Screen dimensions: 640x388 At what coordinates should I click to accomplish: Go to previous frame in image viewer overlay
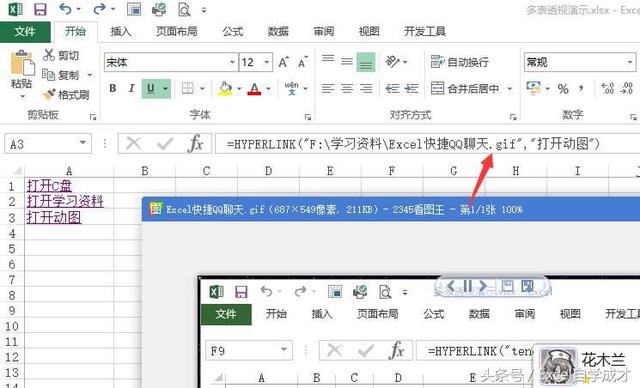pos(451,286)
